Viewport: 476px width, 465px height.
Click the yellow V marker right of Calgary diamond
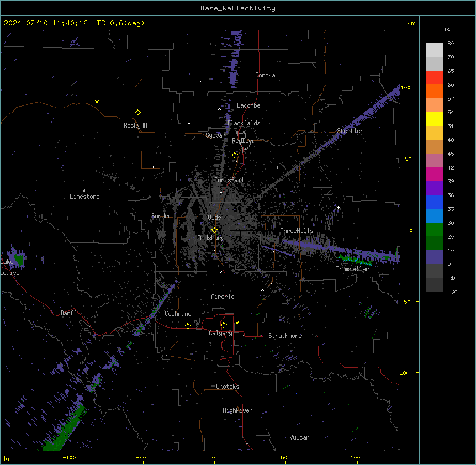(237, 323)
